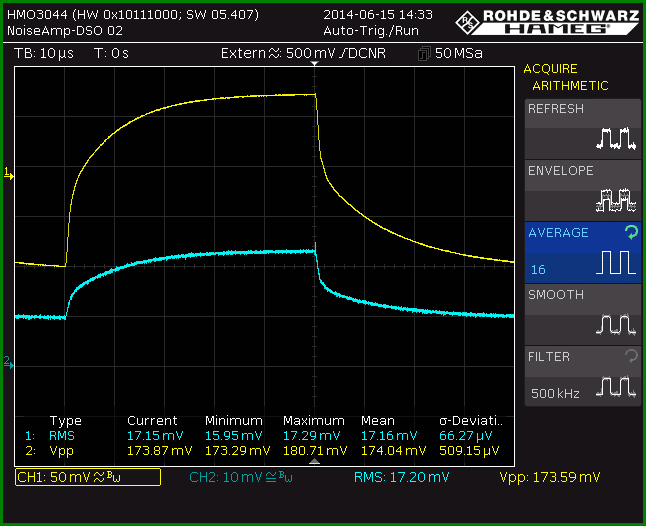
Task: Select the SMOOTH mode waveform icon
Action: coord(616,325)
